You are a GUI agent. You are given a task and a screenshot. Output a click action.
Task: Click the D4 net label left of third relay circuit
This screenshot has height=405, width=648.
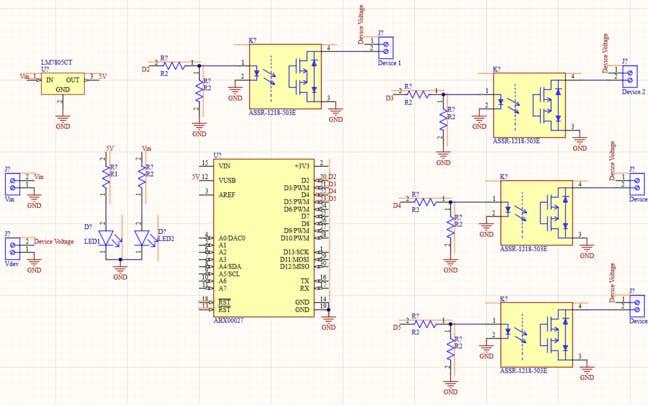pyautogui.click(x=397, y=205)
